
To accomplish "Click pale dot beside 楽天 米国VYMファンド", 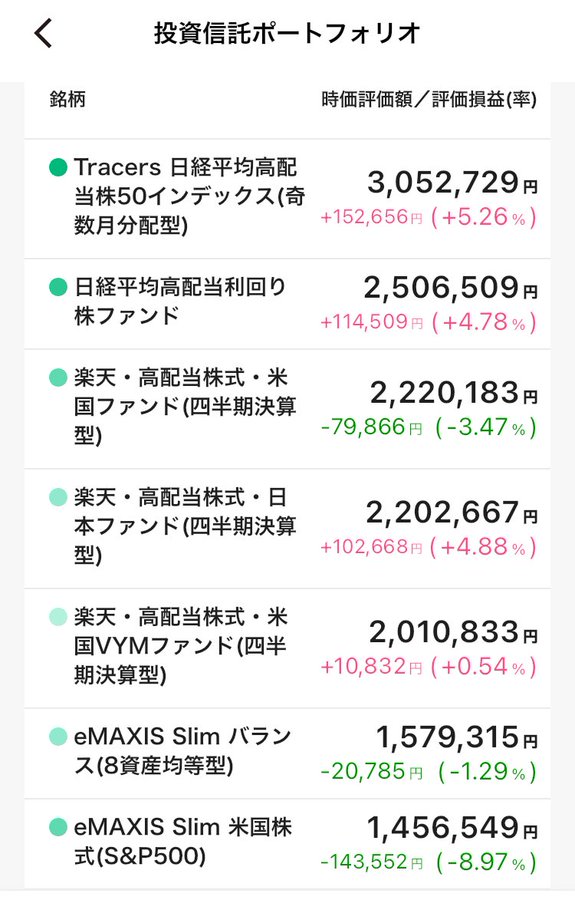I will click(x=58, y=617).
